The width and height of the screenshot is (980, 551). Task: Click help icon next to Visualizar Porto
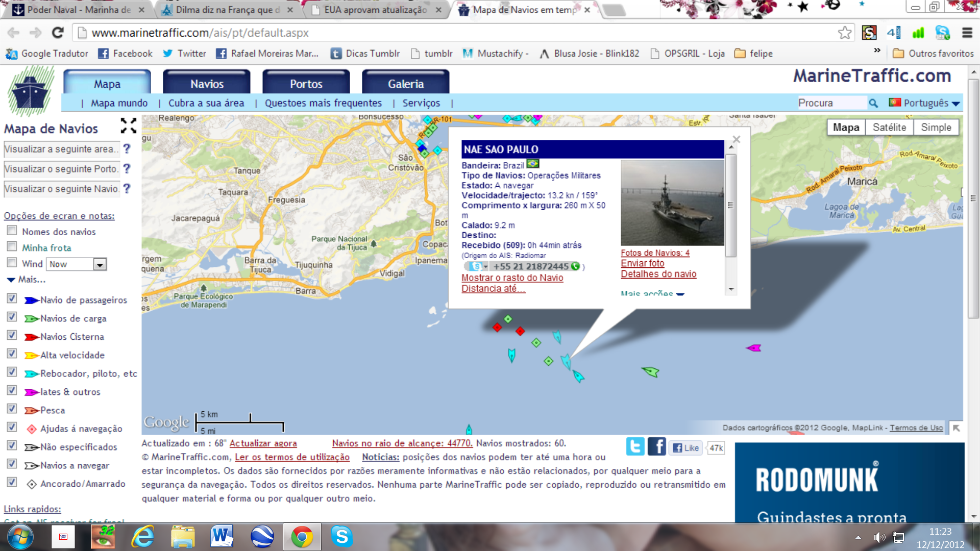[127, 168]
